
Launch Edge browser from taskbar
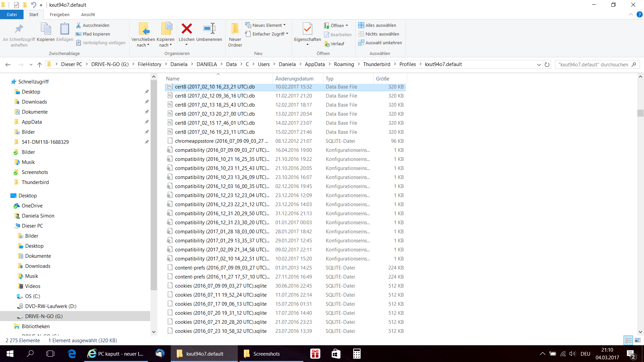pos(72,354)
